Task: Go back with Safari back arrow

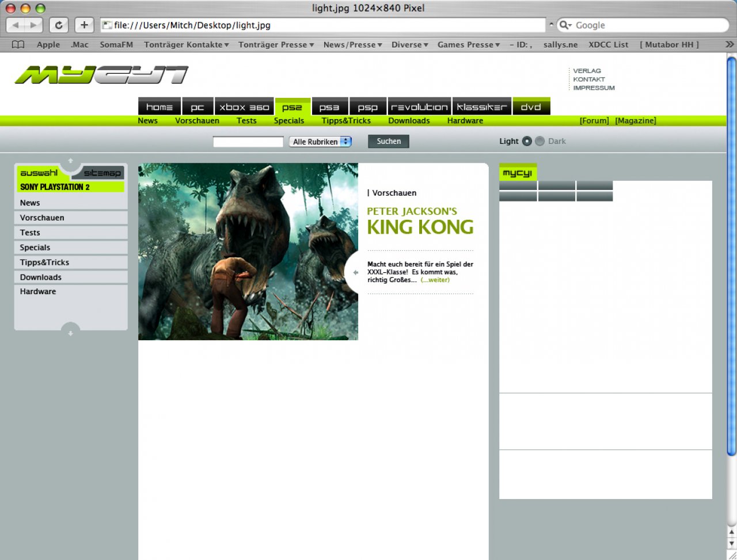Action: coord(16,25)
